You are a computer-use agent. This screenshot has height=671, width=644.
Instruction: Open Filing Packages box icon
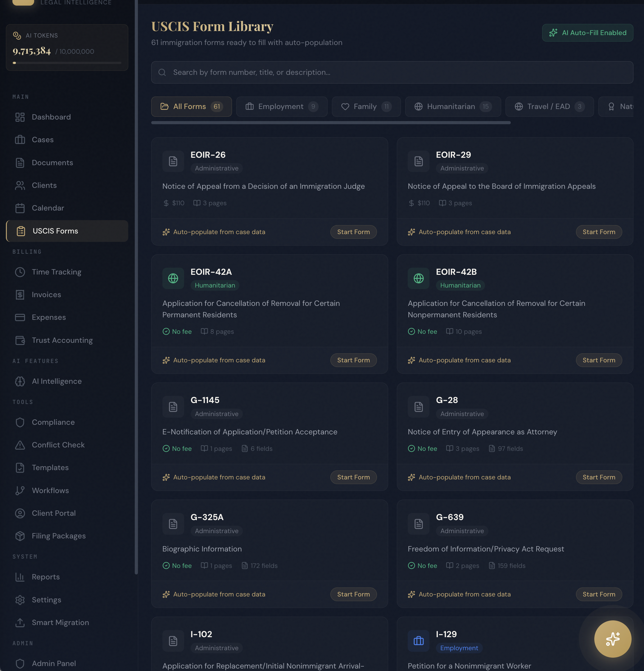tap(20, 536)
